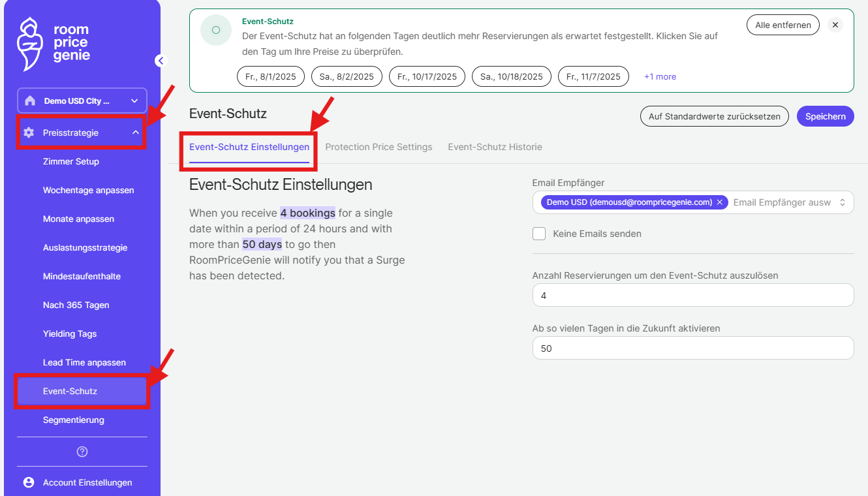
Task: Click the Speichern button
Action: click(825, 116)
